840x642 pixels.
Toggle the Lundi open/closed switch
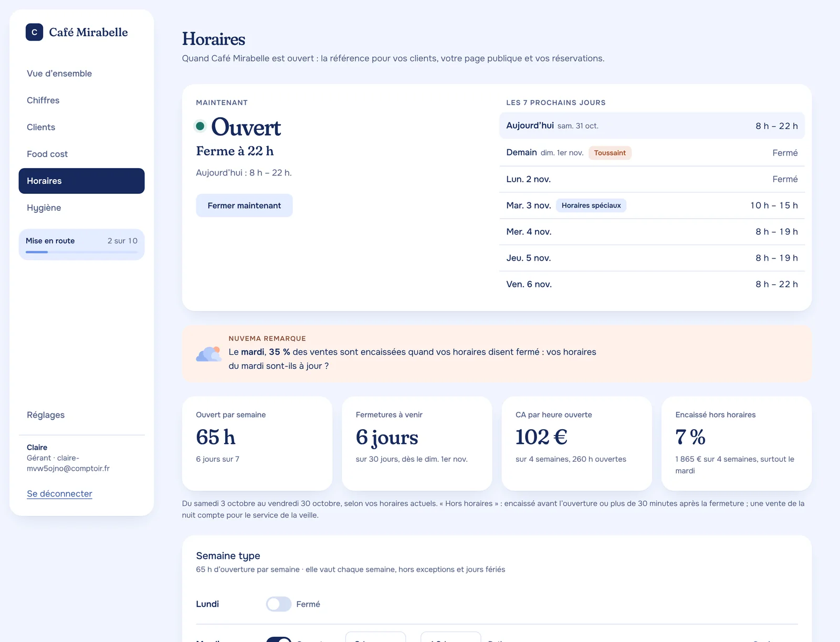coord(278,604)
